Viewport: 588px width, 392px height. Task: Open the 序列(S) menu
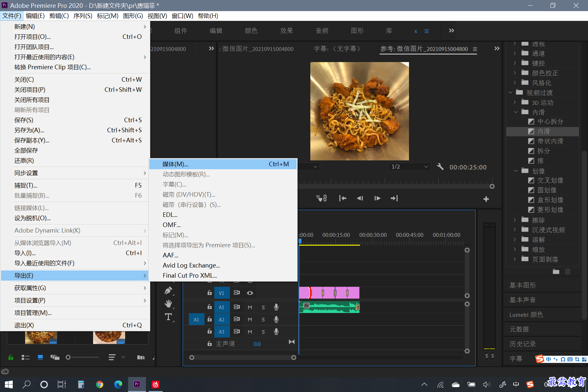pyautogui.click(x=83, y=16)
